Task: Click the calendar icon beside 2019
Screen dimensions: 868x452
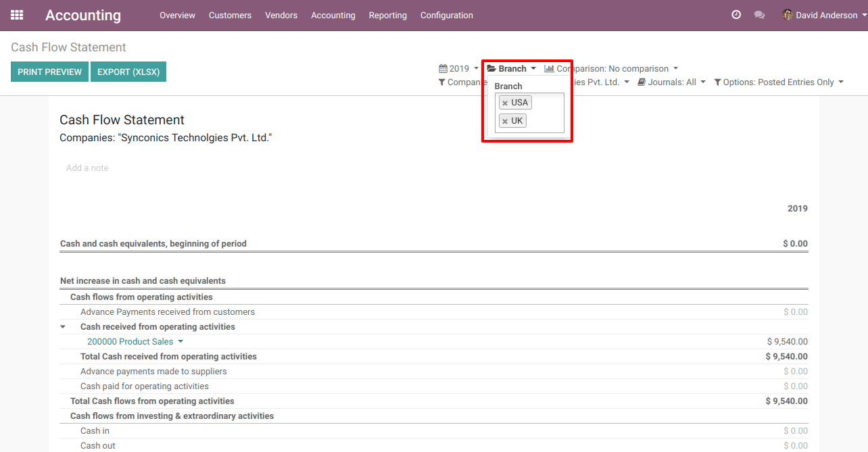Action: 443,69
